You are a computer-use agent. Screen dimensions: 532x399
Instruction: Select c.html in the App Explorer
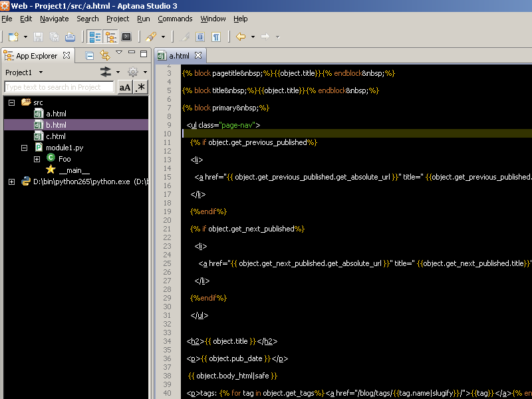point(56,136)
